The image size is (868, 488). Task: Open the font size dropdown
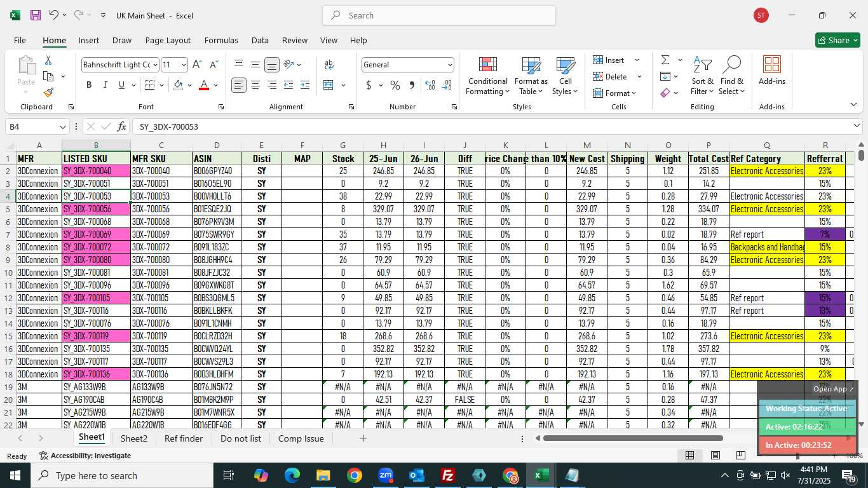pos(184,65)
